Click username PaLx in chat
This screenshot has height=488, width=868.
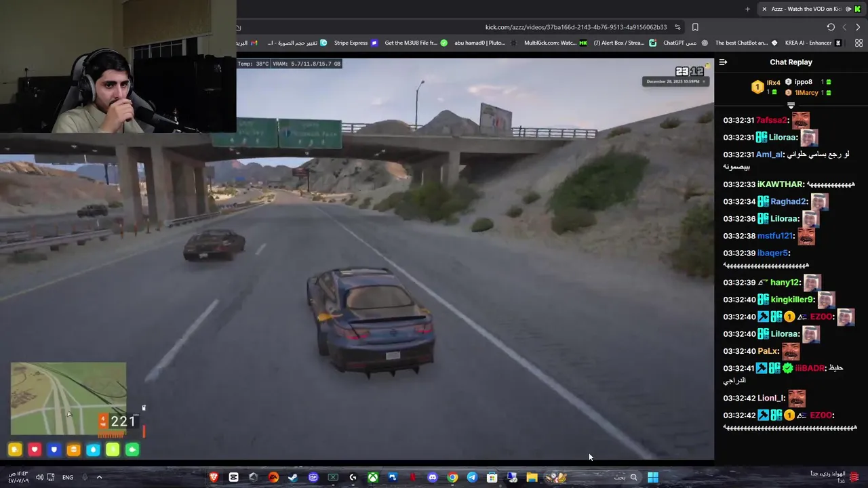pos(768,351)
